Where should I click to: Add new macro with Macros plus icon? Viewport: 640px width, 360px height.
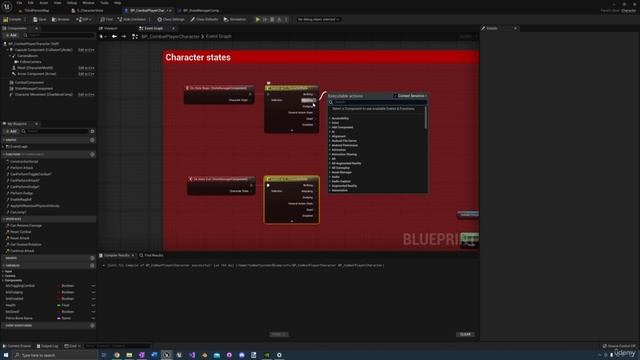tap(92, 258)
